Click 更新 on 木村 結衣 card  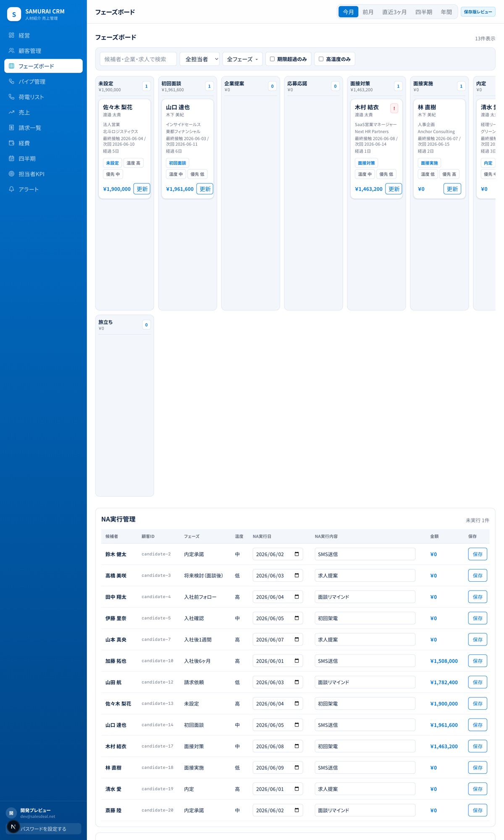[x=394, y=189]
